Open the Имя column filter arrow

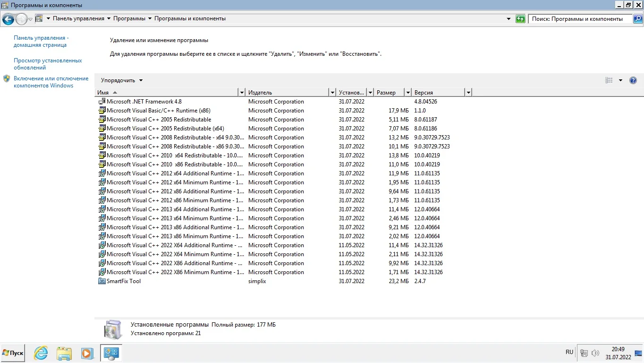point(242,93)
